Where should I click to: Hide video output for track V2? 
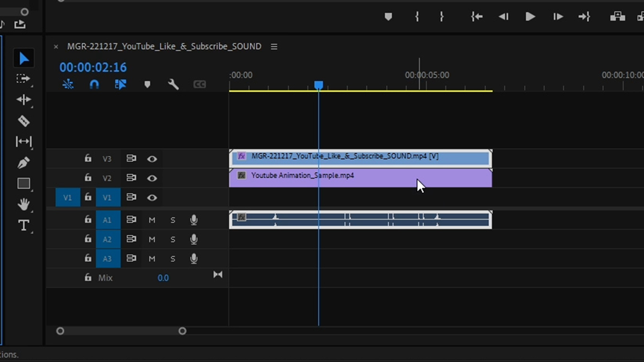click(152, 177)
